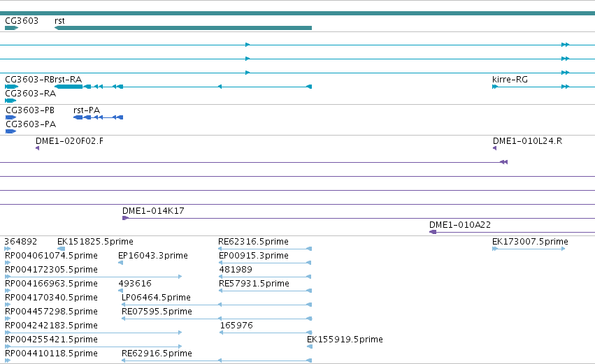
Task: Select the kirre-RG transcript label
Action: (510, 79)
